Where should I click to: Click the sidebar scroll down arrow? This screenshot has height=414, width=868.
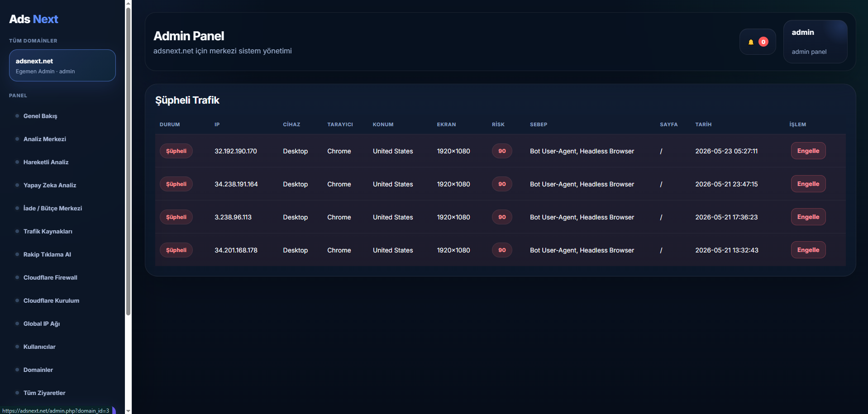[x=128, y=411]
